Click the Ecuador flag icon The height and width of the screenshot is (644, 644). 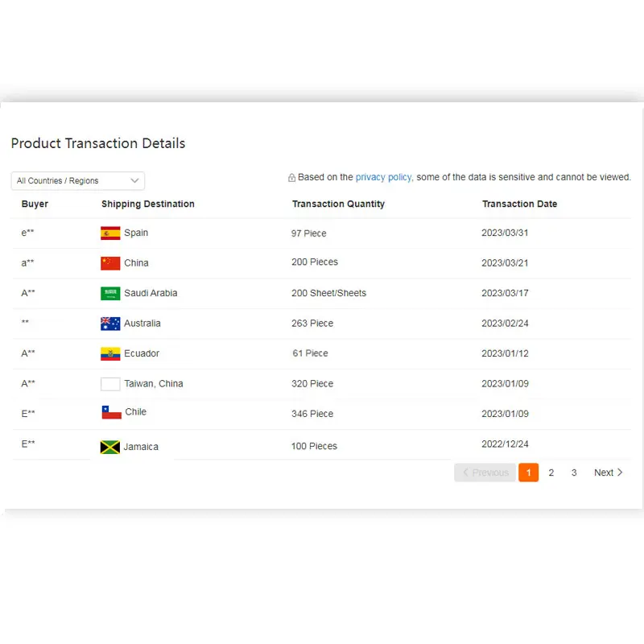tap(110, 353)
